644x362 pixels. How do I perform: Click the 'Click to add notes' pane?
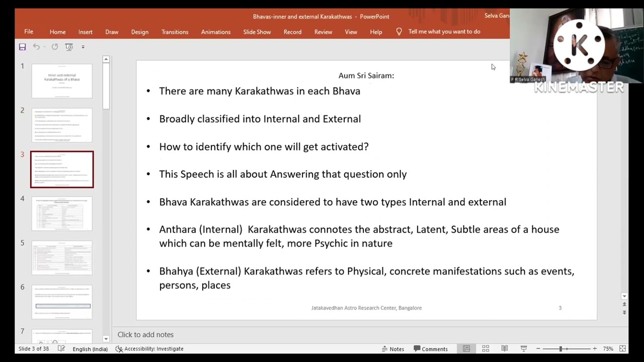click(x=145, y=334)
